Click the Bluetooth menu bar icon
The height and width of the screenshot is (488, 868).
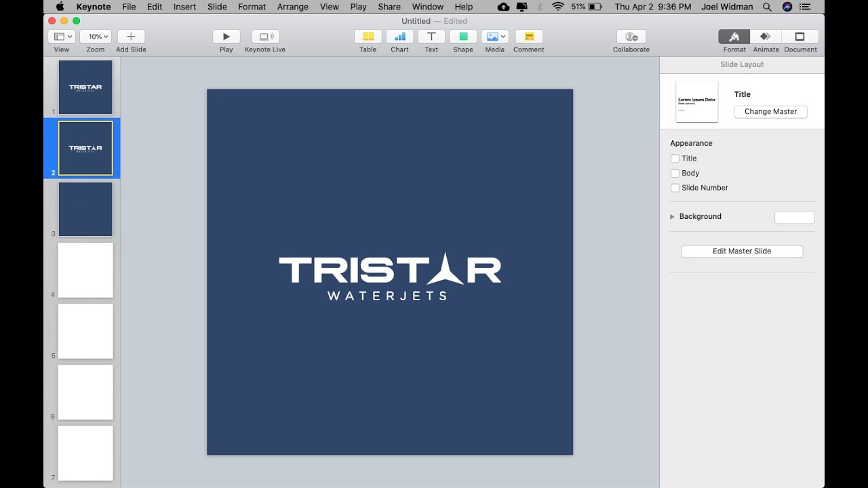(540, 7)
